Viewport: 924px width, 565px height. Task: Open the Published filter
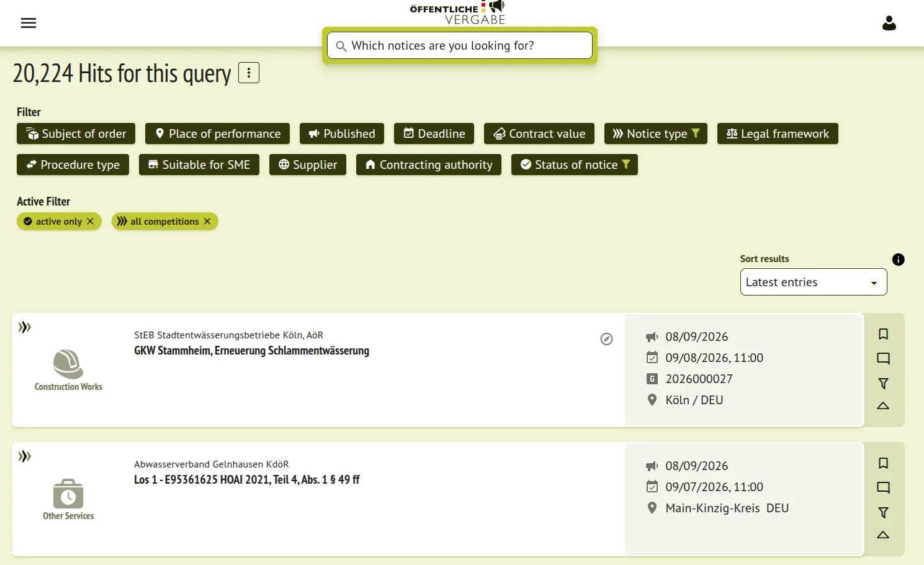tap(342, 133)
